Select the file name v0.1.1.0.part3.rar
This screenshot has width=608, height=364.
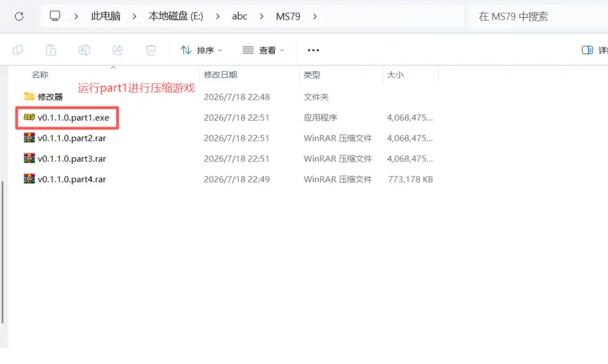(72, 159)
